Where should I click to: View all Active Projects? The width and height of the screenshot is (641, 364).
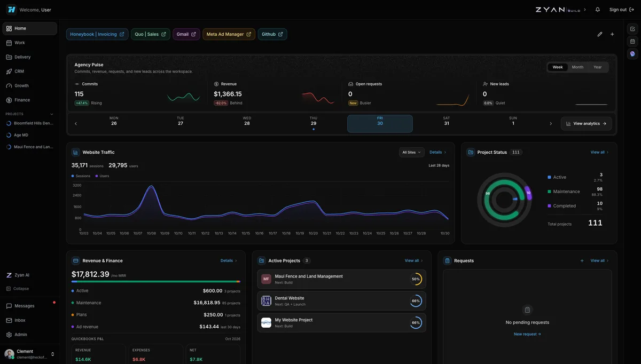(414, 260)
